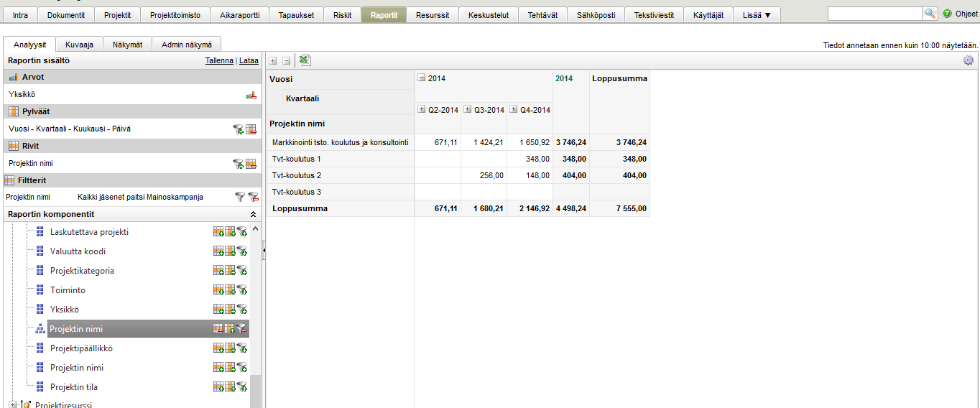Viewport: 980px width, 408px height.
Task: Open the Resurssit main tab
Action: [x=433, y=15]
